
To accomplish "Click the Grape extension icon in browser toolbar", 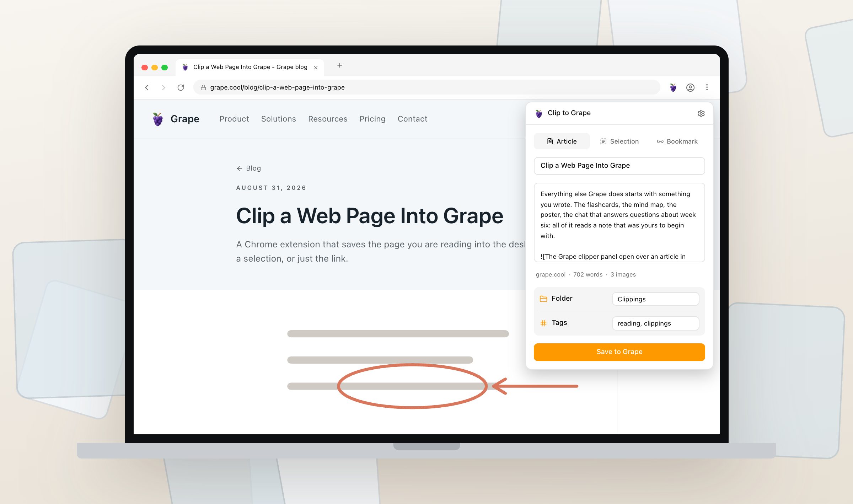I will point(673,87).
